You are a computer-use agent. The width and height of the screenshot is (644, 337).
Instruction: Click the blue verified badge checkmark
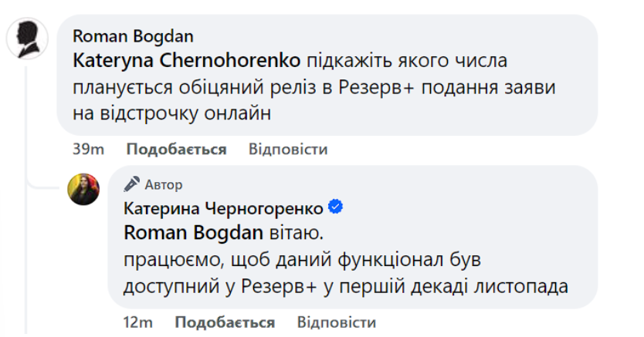[x=336, y=207]
